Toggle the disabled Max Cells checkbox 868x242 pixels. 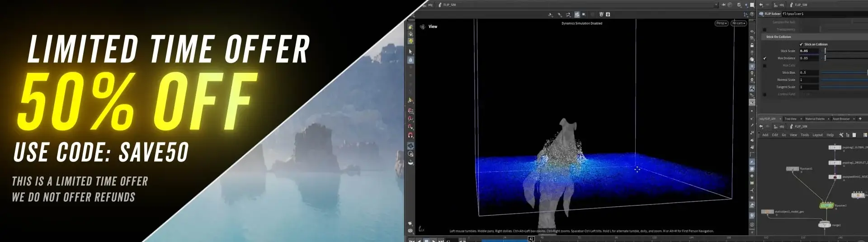click(764, 66)
